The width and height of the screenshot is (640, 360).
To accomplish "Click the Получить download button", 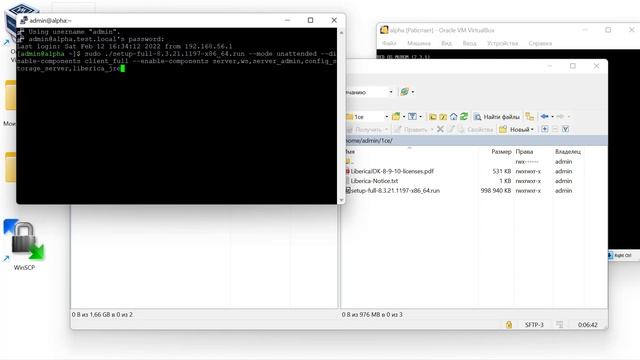I will pyautogui.click(x=363, y=130).
